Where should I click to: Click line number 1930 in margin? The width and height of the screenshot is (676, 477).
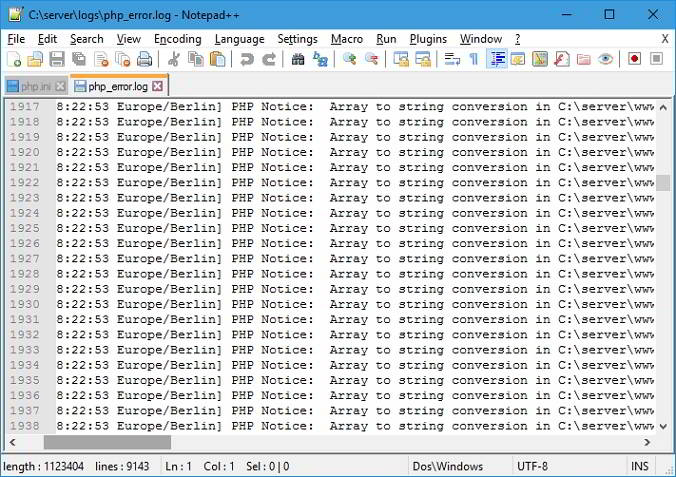[25, 304]
